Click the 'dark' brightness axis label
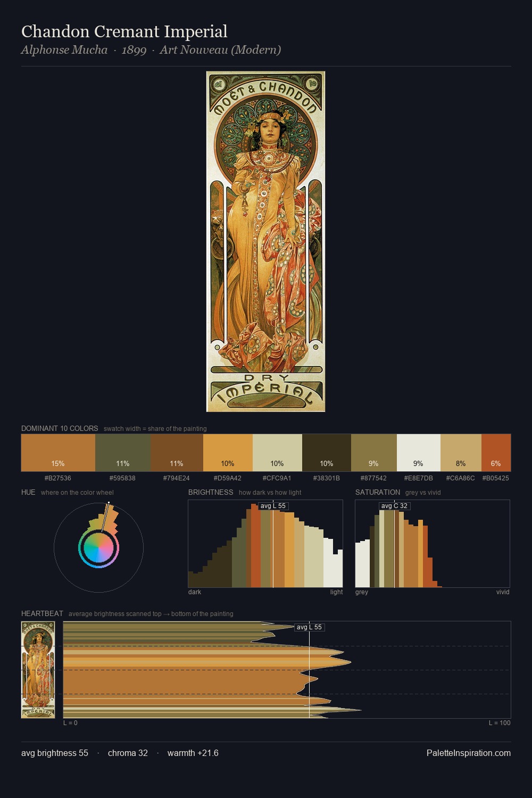This screenshot has height=798, width=532. pos(195,592)
